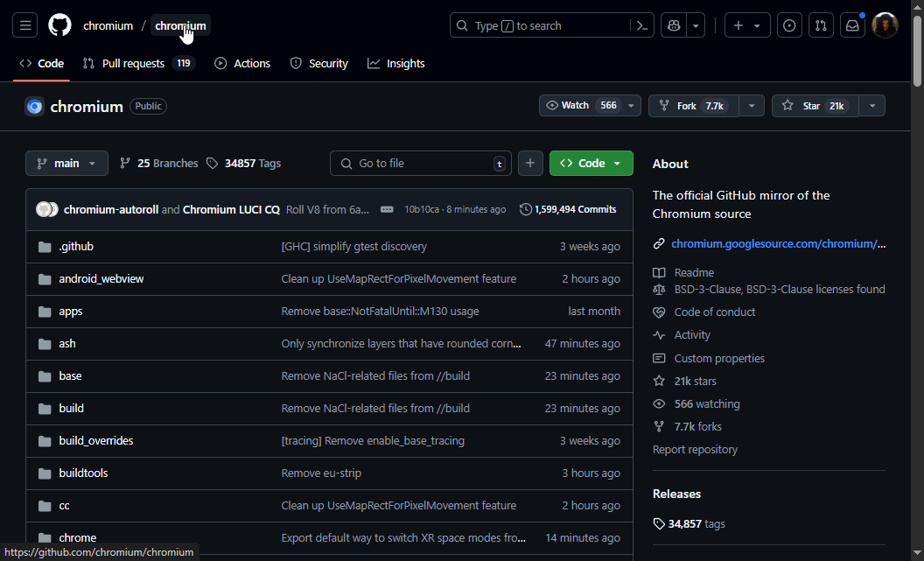This screenshot has height=561, width=924.
Task: Open the buildtools folder
Action: tap(83, 473)
